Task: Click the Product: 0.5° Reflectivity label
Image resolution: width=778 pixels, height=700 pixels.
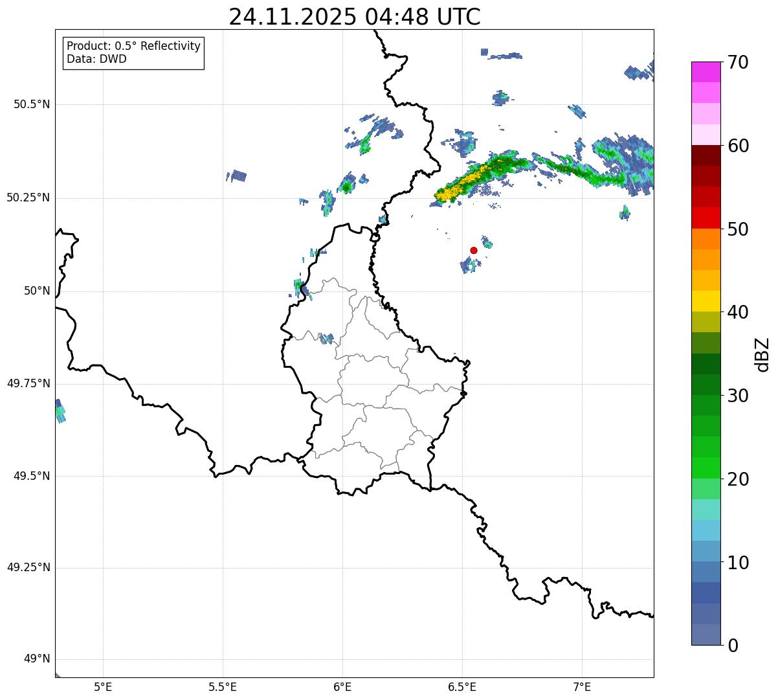Action: (134, 46)
